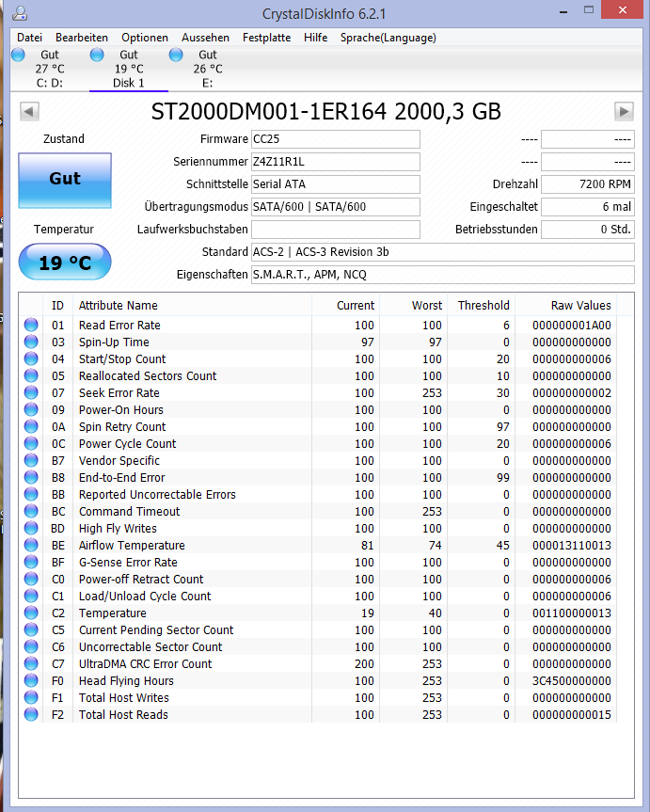Open the Sprache(Language) menu

[x=388, y=38]
